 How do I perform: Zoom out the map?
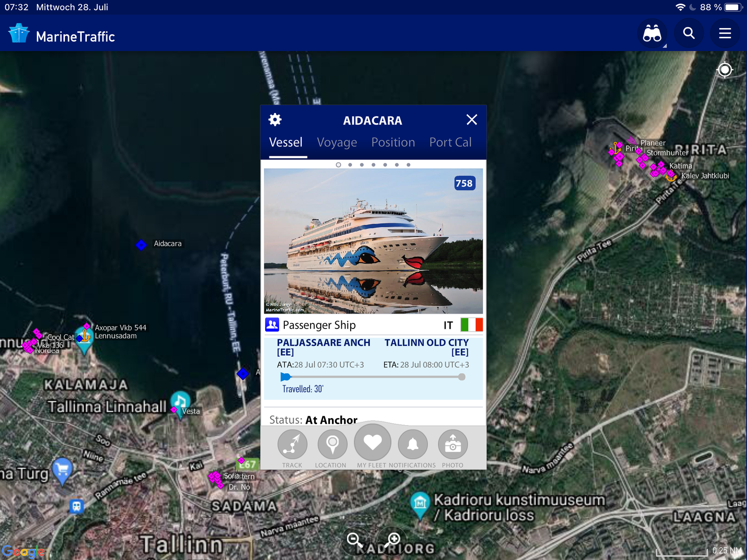(354, 540)
